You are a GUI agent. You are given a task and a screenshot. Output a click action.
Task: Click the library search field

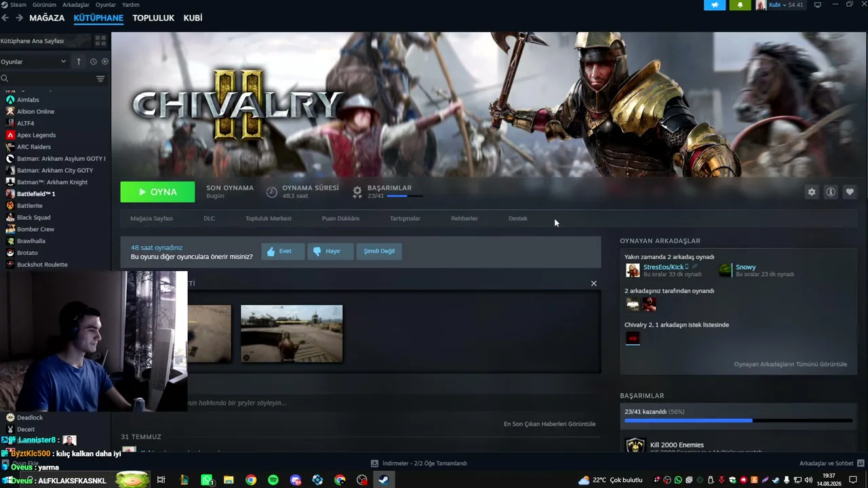pos(47,79)
